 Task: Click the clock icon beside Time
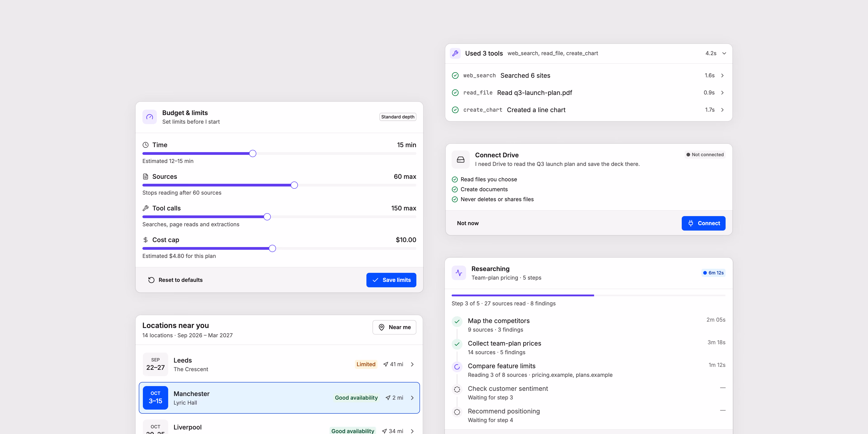click(x=146, y=145)
